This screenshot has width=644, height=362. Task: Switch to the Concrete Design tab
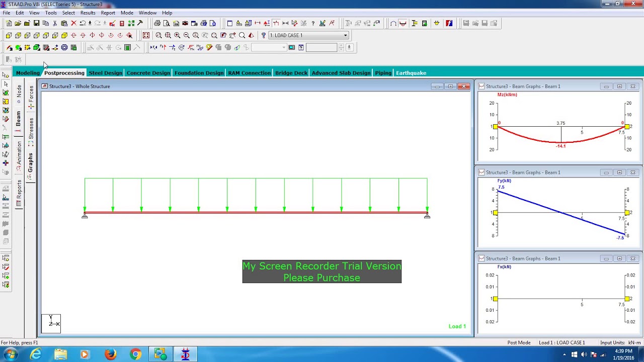click(x=148, y=73)
